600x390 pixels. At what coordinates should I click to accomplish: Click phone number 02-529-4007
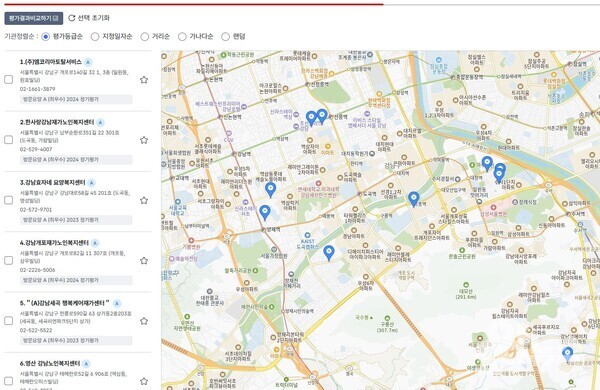36,149
